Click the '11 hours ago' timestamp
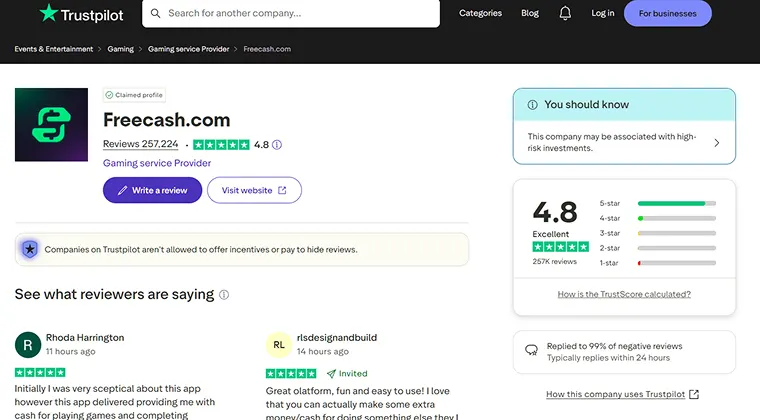The width and height of the screenshot is (760, 420). [x=71, y=352]
